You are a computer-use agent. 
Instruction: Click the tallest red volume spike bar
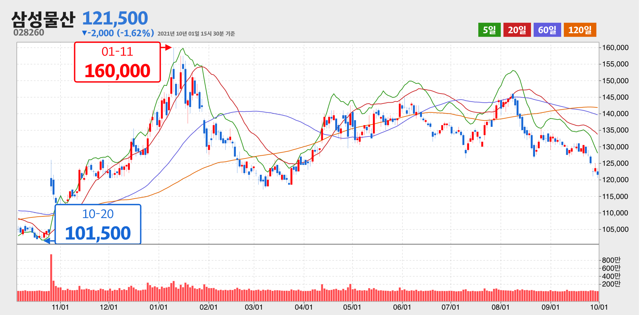coord(51,278)
